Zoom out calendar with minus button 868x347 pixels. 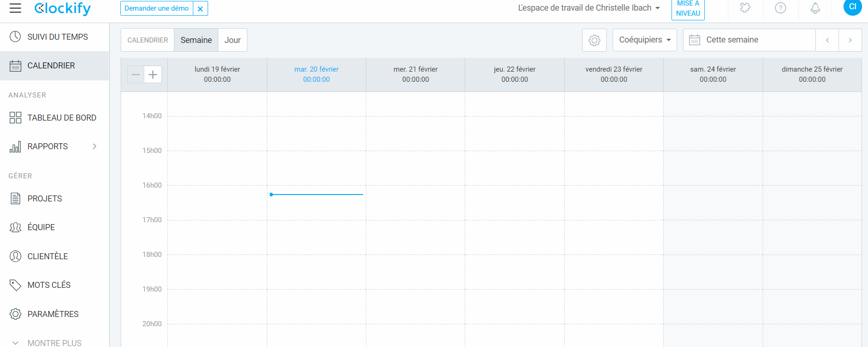click(135, 74)
